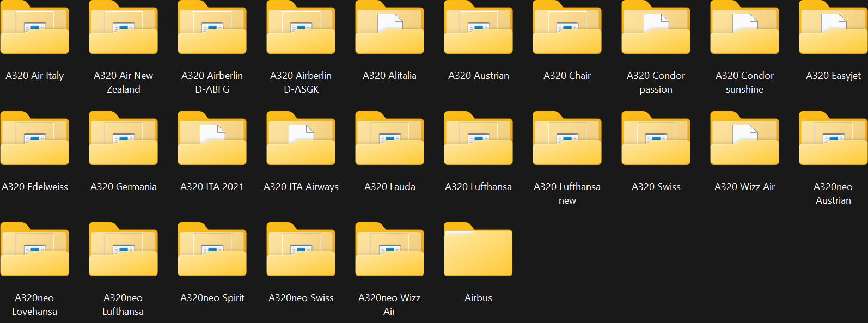Select the A320neo Wizz Air folder icon
868x323 pixels.
pyautogui.click(x=390, y=249)
